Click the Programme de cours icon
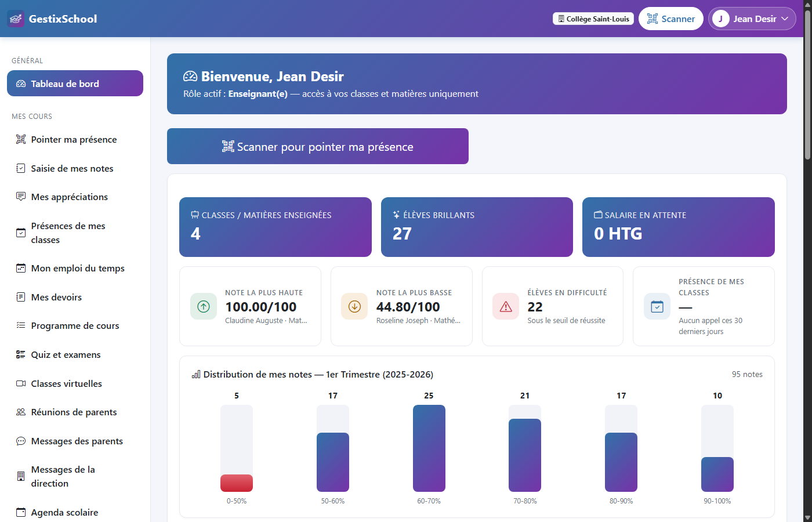Image resolution: width=812 pixels, height=522 pixels. [21, 325]
